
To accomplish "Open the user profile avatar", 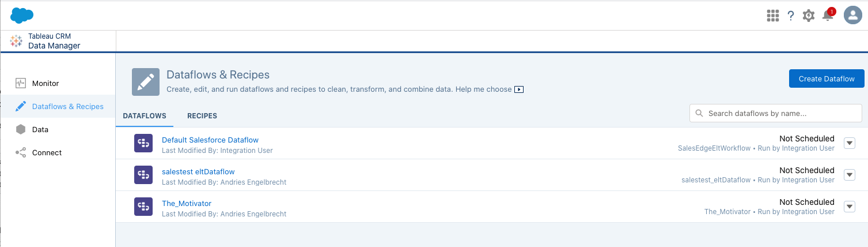I will 852,15.
